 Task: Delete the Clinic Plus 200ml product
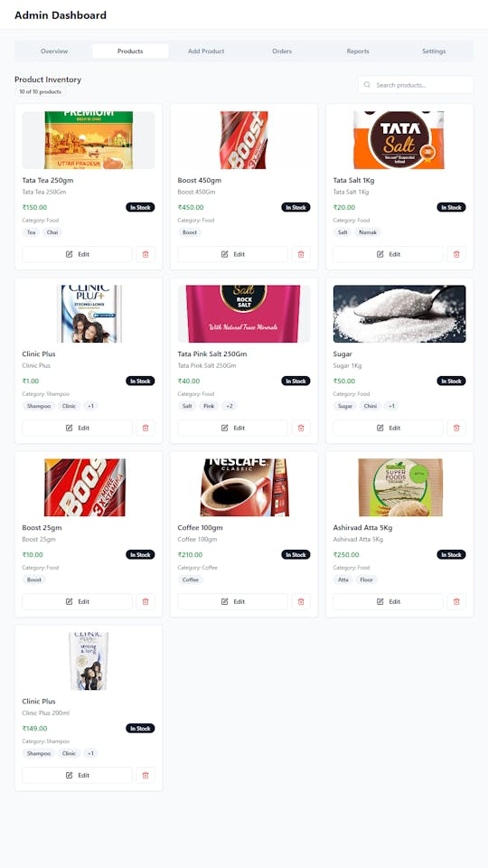point(145,776)
